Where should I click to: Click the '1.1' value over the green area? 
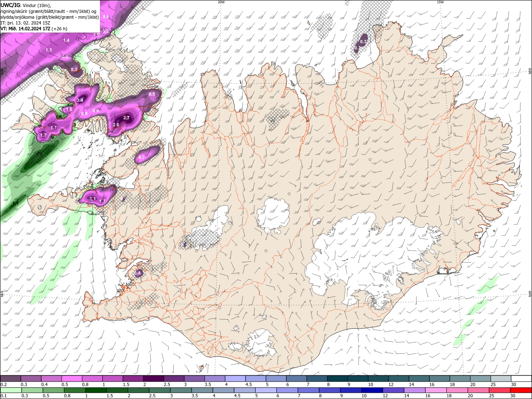coord(16,203)
